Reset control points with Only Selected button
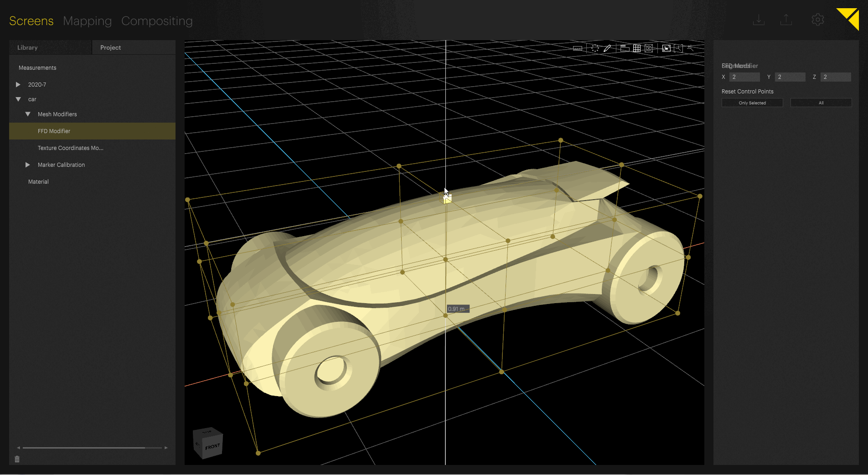The image size is (868, 475). tap(752, 103)
